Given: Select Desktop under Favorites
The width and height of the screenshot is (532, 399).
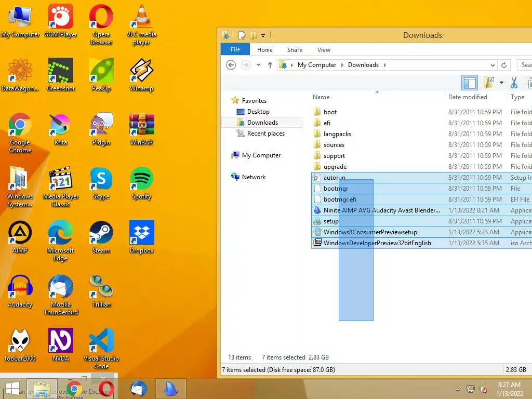Looking at the screenshot, I should (258, 112).
